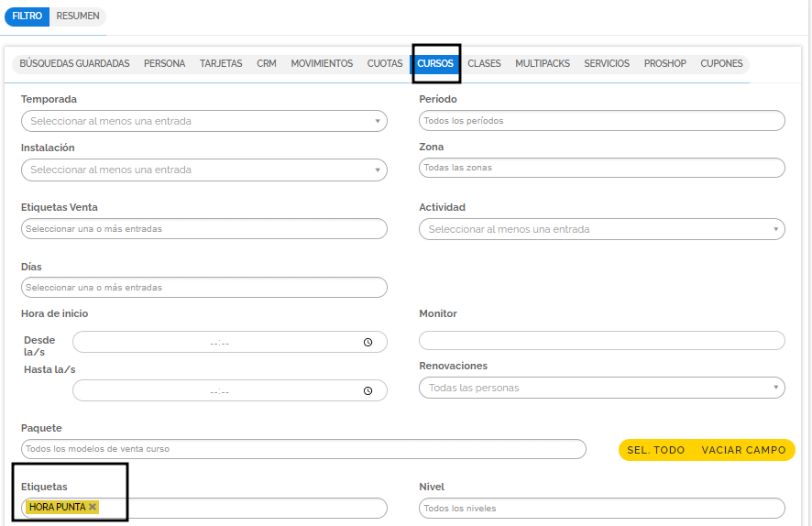Viewport: 812px width, 526px height.
Task: Expand the Instalación dropdown
Action: [x=204, y=170]
